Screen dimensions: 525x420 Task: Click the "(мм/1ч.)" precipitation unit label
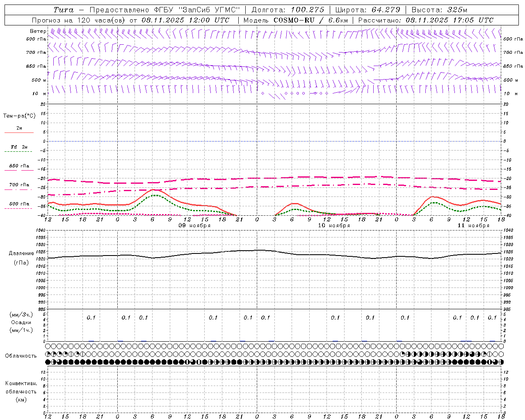[x=21, y=330]
